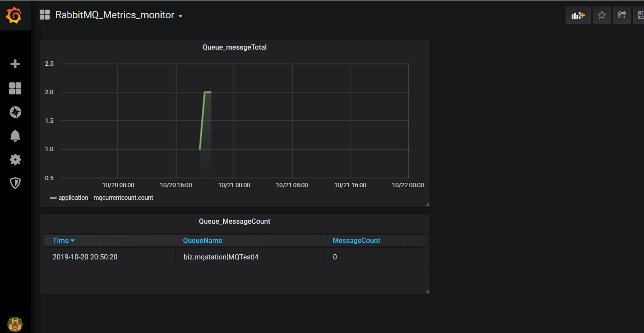Click the Queue_messgeTotal panel resize handle
The width and height of the screenshot is (644, 333).
[427, 205]
